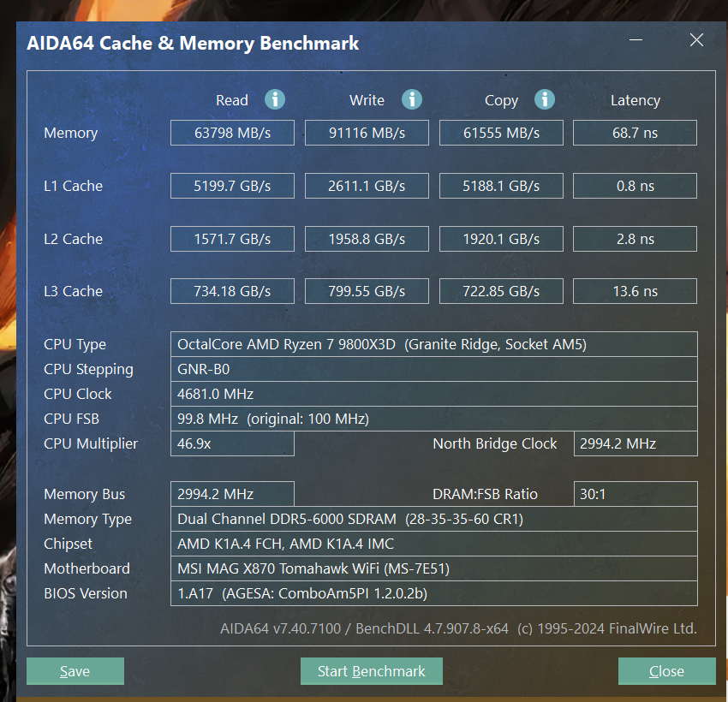728x702 pixels.
Task: Minimize the AIDA64 benchmark window
Action: point(636,41)
